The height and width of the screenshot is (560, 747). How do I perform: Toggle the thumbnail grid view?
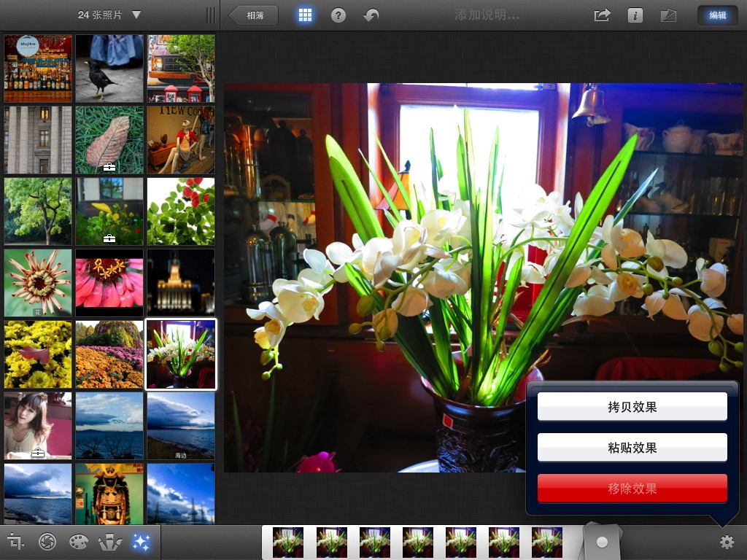(x=304, y=15)
